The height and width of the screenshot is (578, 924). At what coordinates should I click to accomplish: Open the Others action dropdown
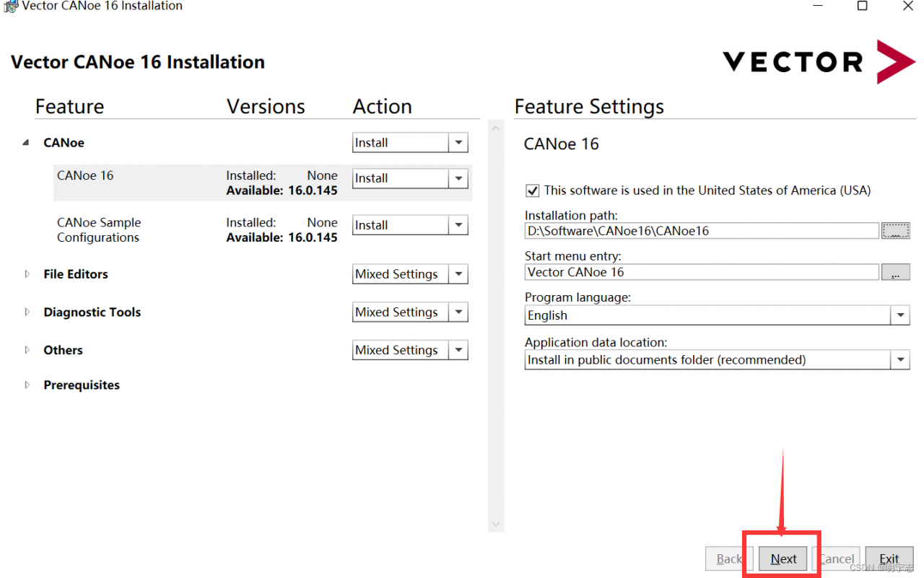tap(458, 350)
